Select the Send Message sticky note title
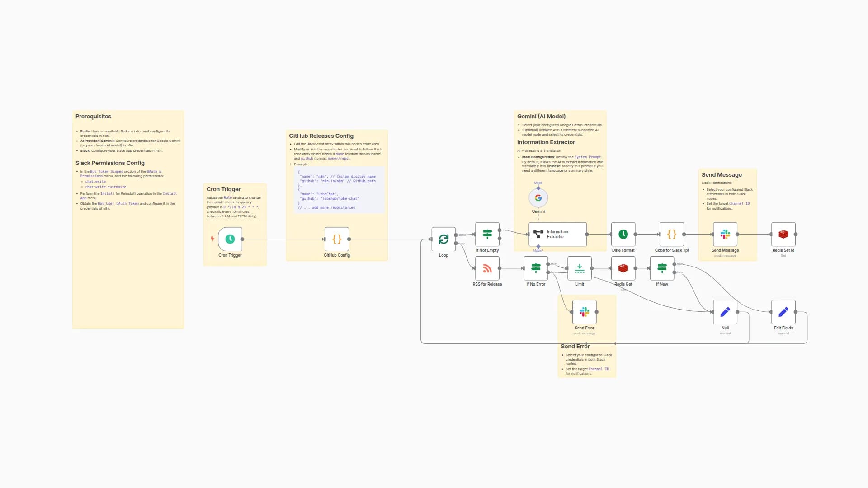868x488 pixels. coord(722,175)
